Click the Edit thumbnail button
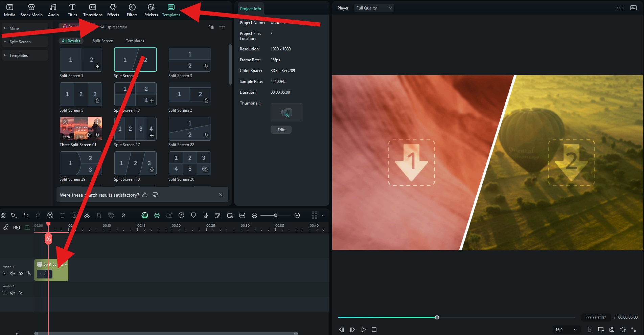 coord(281,130)
